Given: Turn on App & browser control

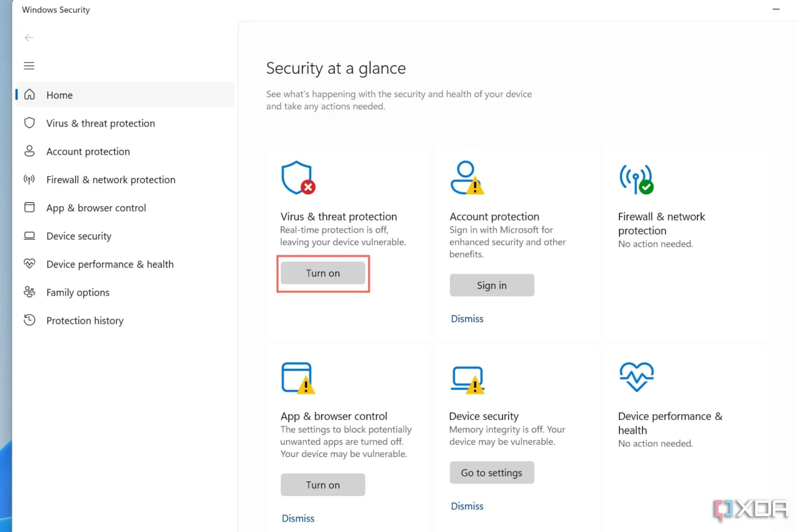Looking at the screenshot, I should [x=323, y=485].
